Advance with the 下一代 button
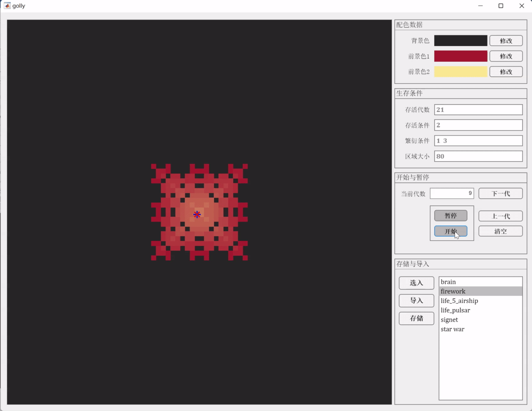Image resolution: width=532 pixels, height=411 pixels. (x=500, y=194)
